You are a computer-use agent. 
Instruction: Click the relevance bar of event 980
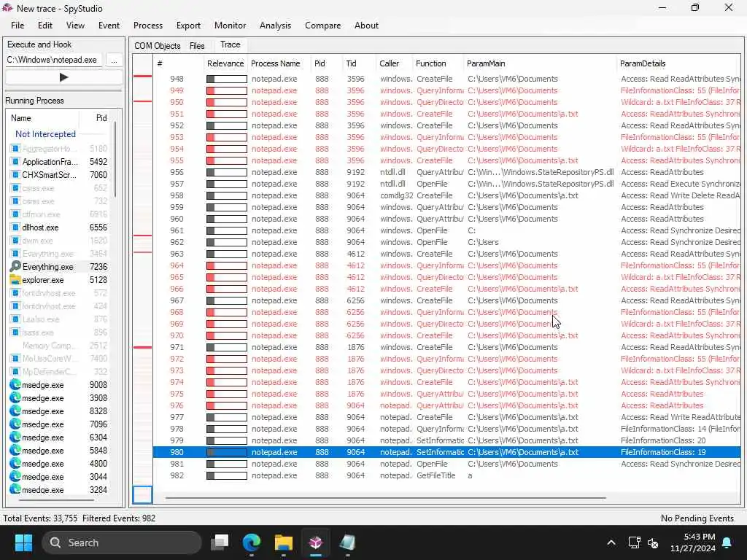(x=227, y=452)
